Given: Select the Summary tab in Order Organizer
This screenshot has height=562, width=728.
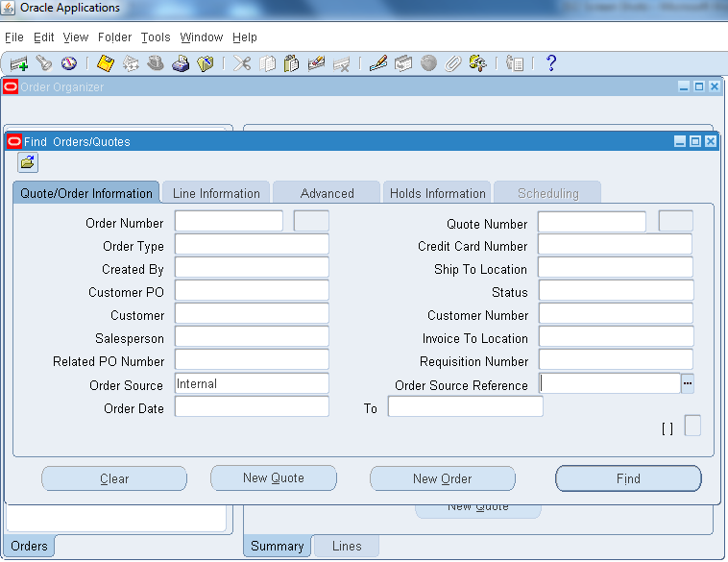Looking at the screenshot, I should [278, 546].
